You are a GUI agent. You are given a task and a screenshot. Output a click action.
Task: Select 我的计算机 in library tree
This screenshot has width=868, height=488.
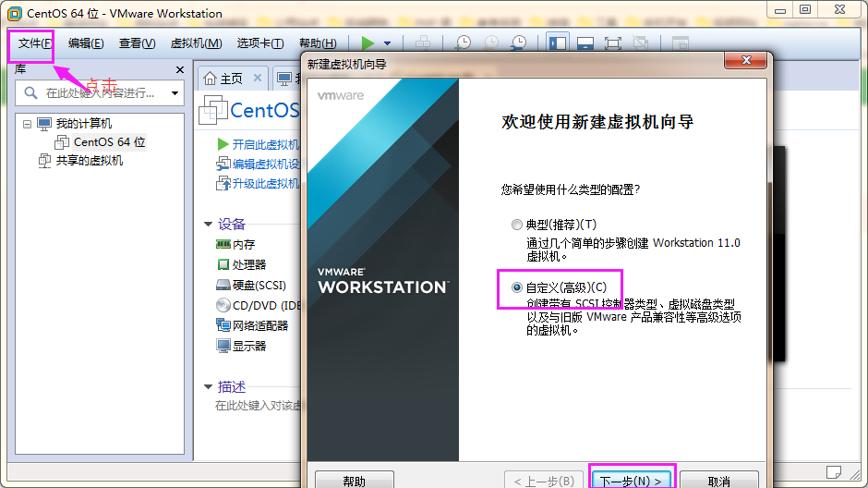pyautogui.click(x=84, y=124)
